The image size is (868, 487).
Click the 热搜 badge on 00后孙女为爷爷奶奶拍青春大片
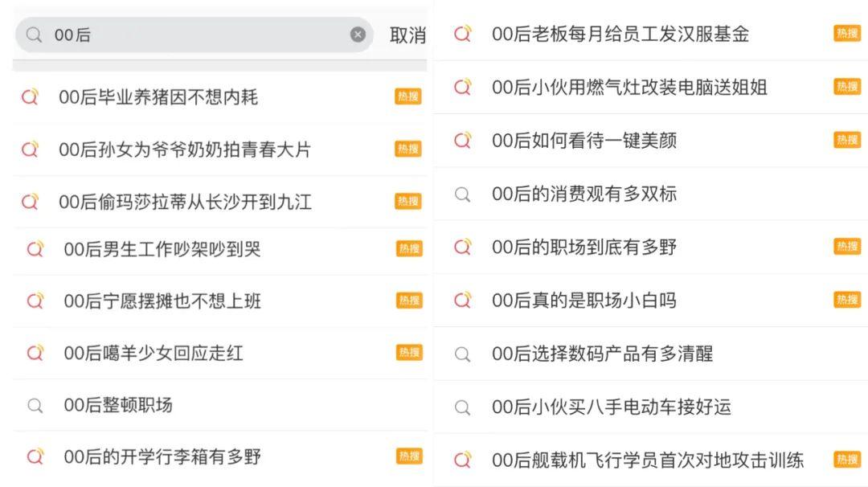tap(408, 149)
